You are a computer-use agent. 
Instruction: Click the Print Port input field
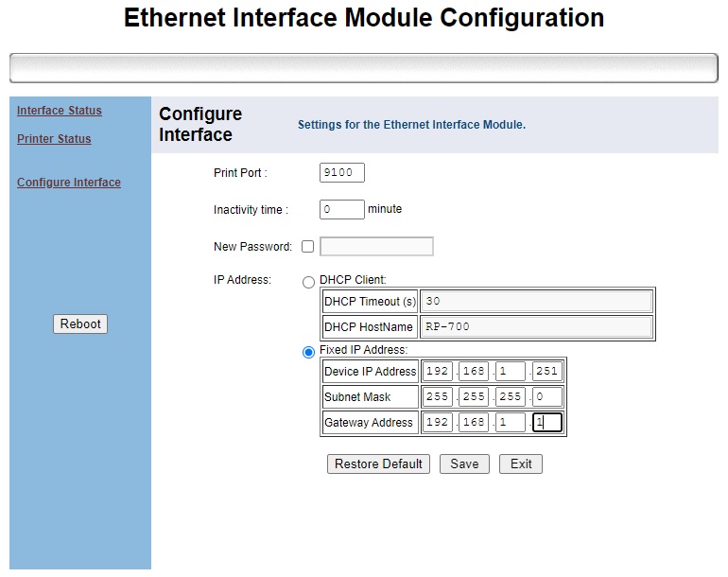coord(342,173)
